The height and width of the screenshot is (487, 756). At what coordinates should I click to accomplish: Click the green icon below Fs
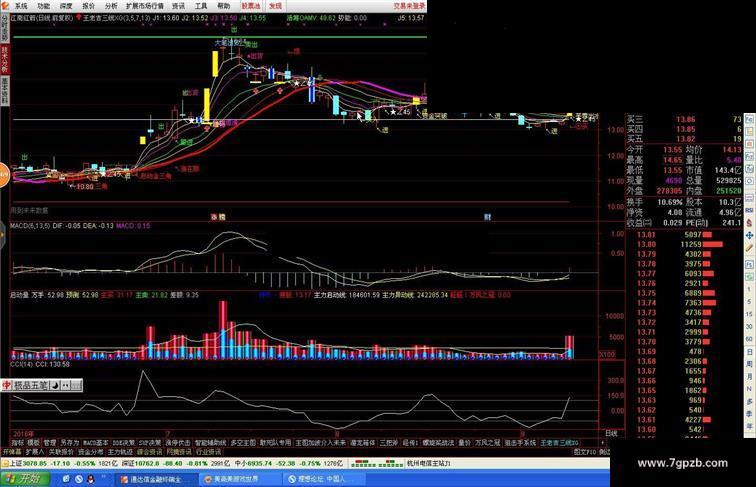pos(749,277)
